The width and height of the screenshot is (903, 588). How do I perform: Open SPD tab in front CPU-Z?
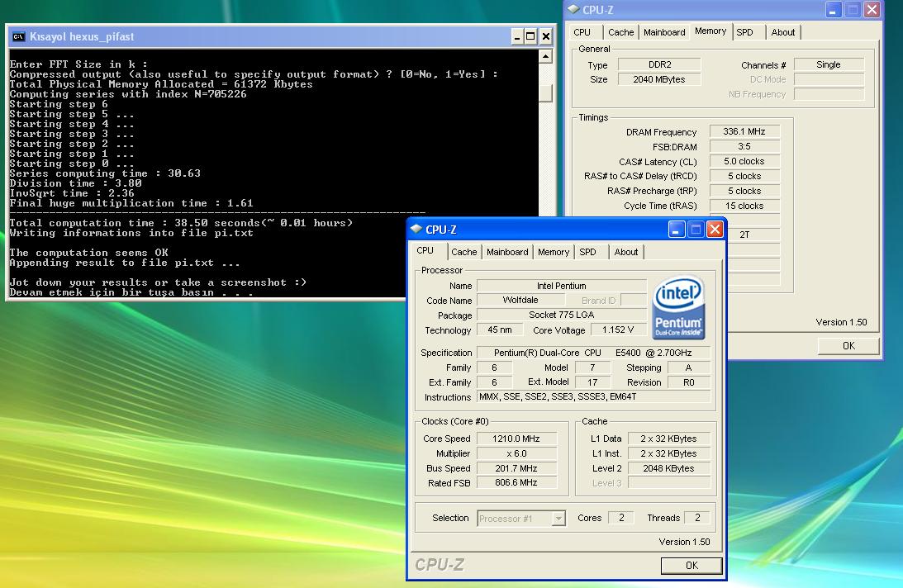click(588, 252)
